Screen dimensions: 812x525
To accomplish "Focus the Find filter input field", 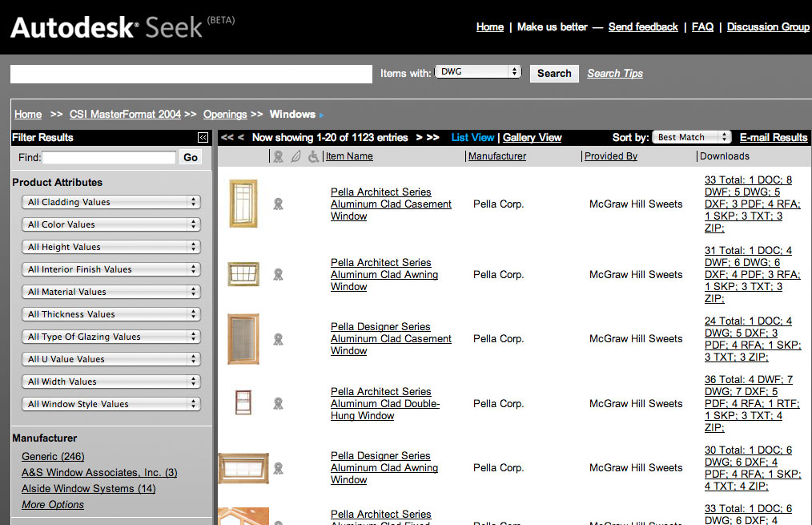I will coord(109,158).
